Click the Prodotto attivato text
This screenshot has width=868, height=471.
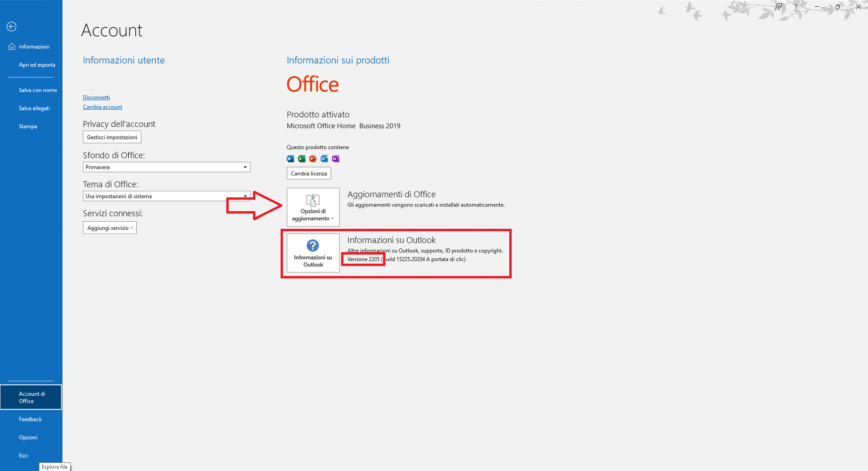pyautogui.click(x=318, y=114)
